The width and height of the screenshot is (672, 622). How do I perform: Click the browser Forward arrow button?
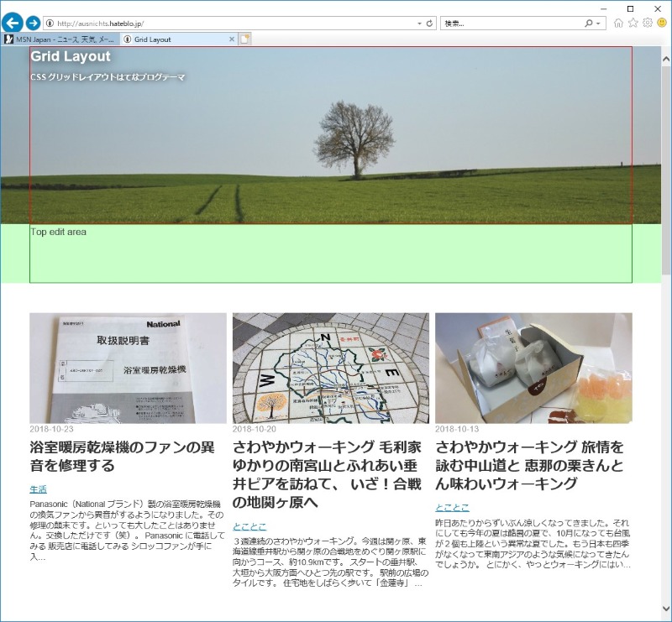(x=33, y=23)
